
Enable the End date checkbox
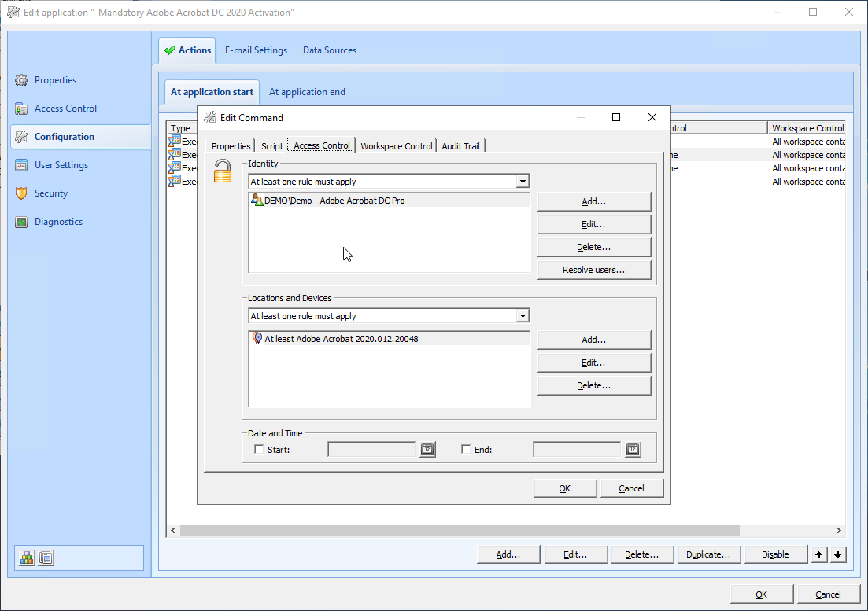(466, 450)
